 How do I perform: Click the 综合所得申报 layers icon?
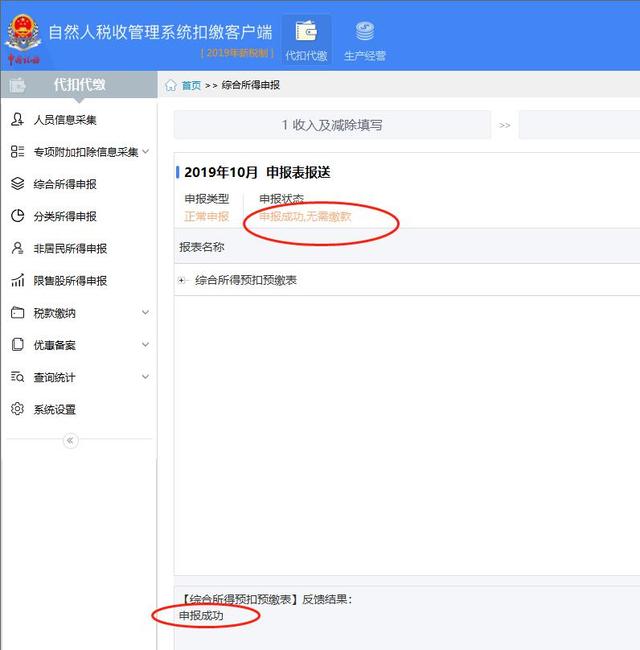(17, 184)
